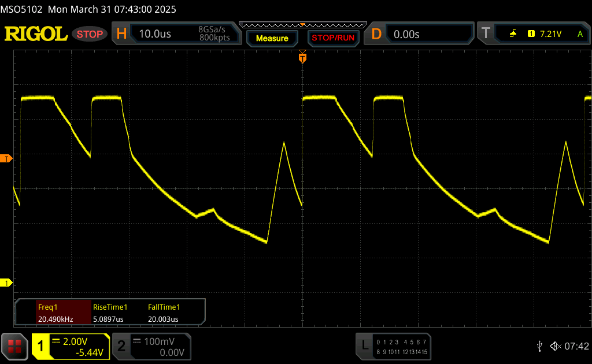Click the orange D delay icon
The width and height of the screenshot is (592, 364).
[x=376, y=34]
